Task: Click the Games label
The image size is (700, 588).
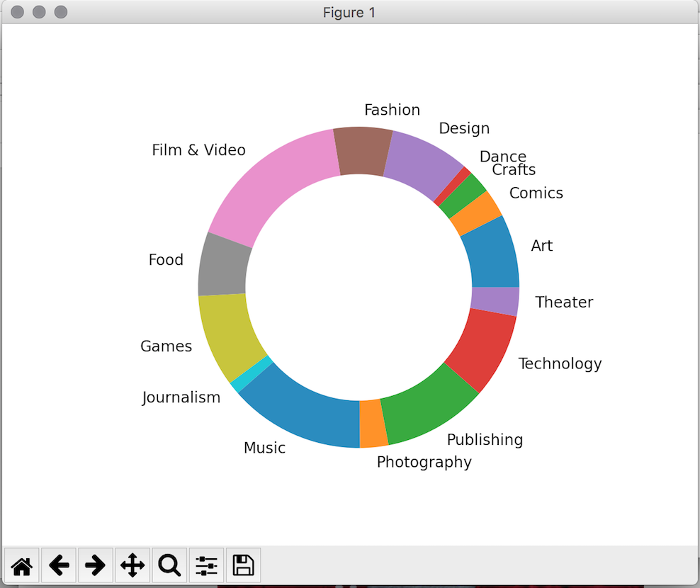Action: pos(166,346)
